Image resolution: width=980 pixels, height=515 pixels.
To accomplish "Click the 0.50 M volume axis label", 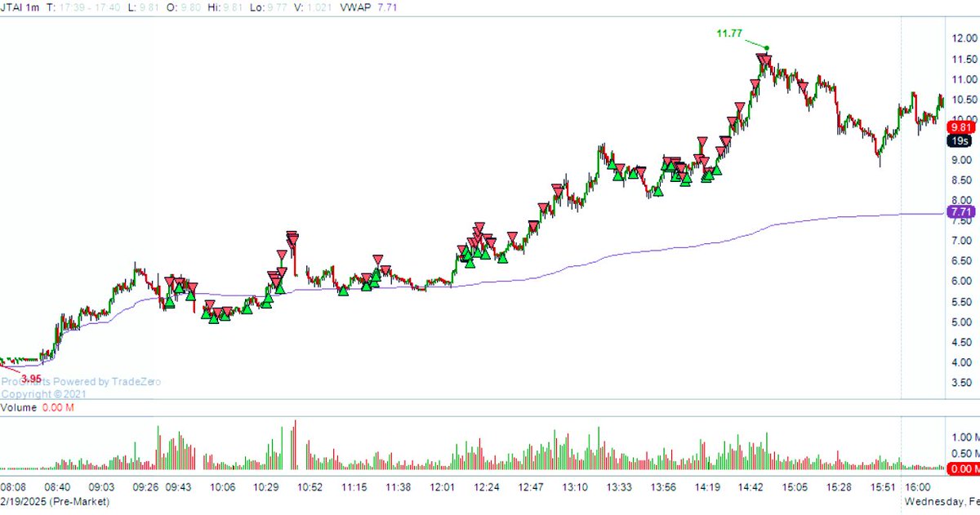I will click(965, 454).
